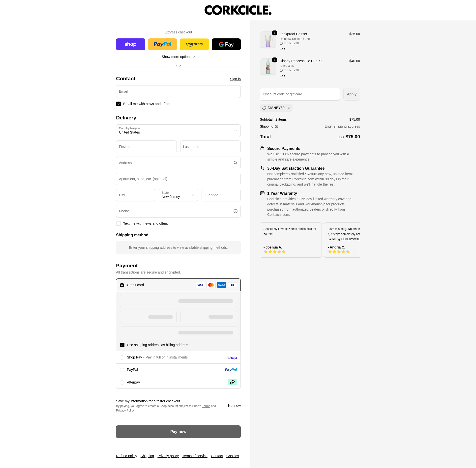
Task: Click the Shipping help question icon
Action: (x=276, y=127)
